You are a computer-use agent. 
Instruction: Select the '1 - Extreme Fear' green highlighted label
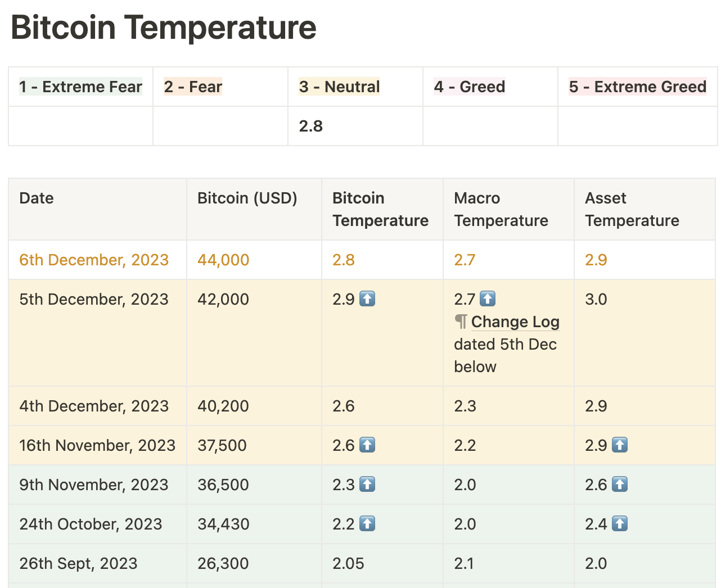[80, 87]
